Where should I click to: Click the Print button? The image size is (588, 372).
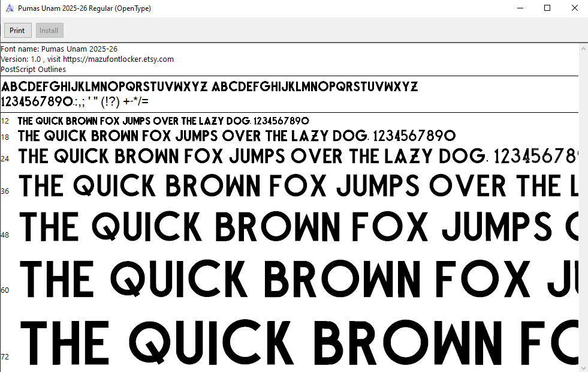[17, 31]
